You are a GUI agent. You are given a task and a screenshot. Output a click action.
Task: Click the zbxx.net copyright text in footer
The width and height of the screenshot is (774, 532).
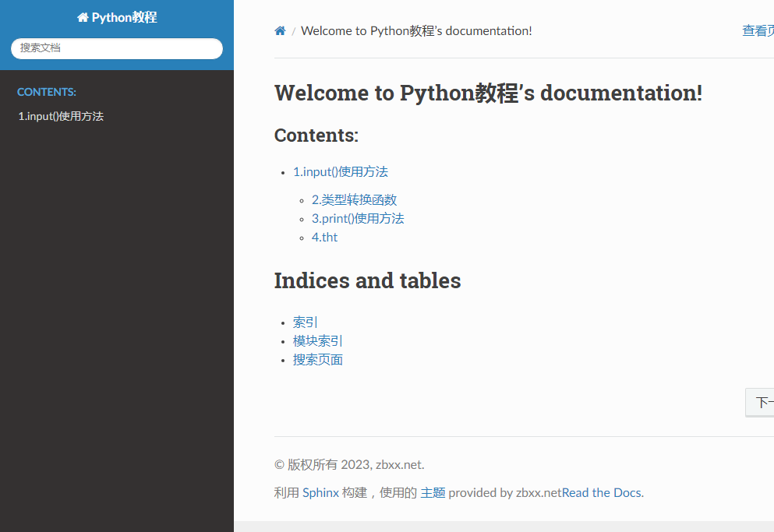401,463
